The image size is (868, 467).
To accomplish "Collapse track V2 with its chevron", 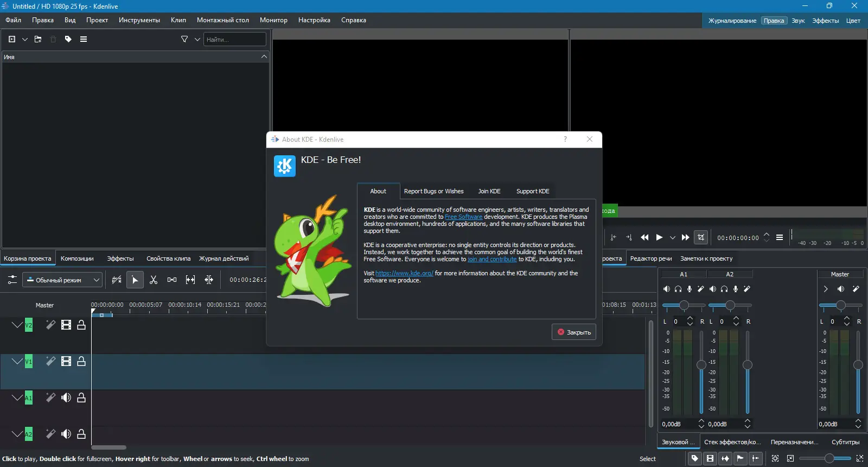I will [17, 325].
